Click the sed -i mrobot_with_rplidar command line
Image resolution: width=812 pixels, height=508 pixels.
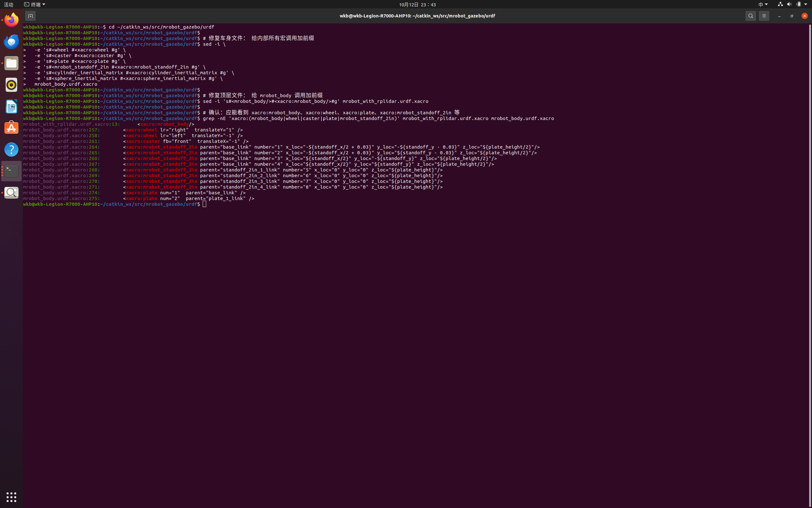pyautogui.click(x=226, y=102)
